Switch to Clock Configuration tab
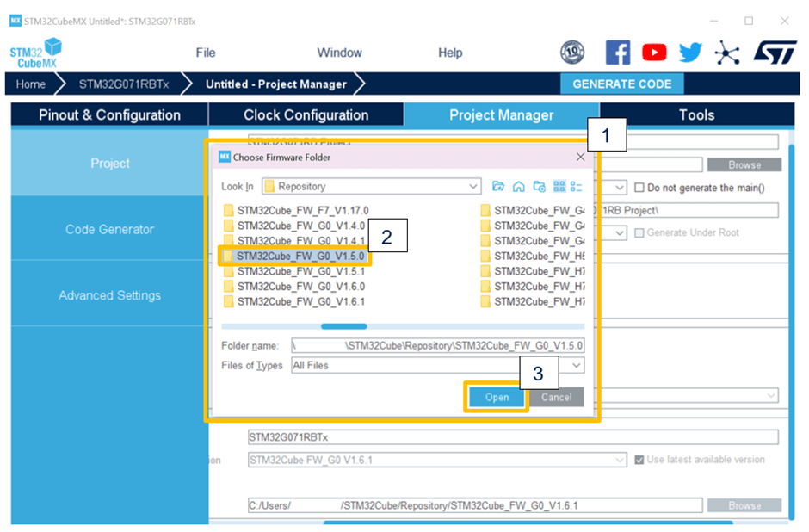809x532 pixels. tap(306, 114)
